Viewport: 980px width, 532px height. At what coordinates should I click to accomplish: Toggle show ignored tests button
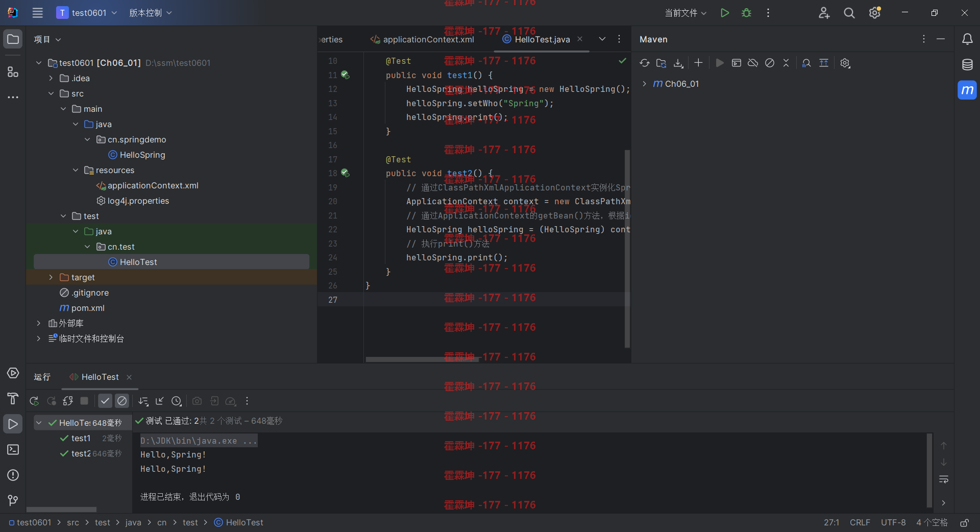pos(122,401)
